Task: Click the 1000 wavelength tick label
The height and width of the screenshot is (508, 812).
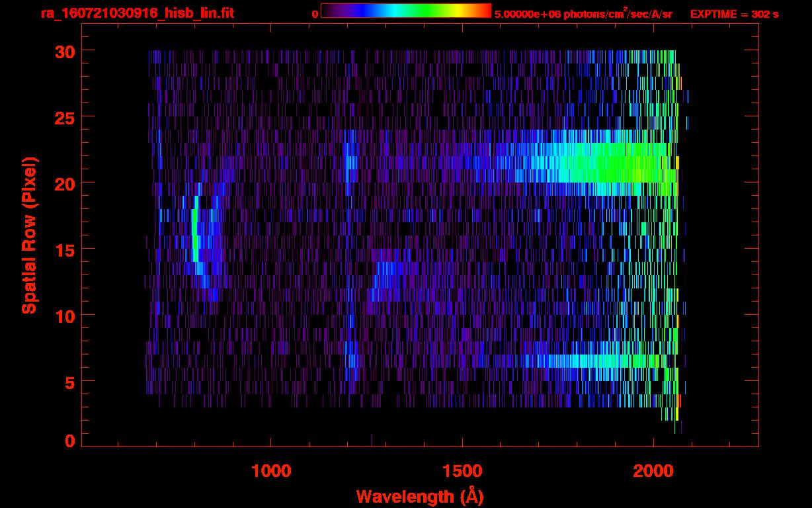Action: [271, 470]
